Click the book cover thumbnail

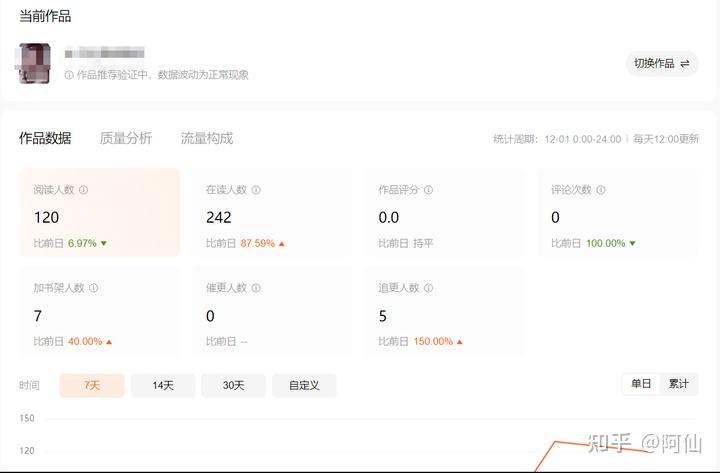pyautogui.click(x=34, y=63)
